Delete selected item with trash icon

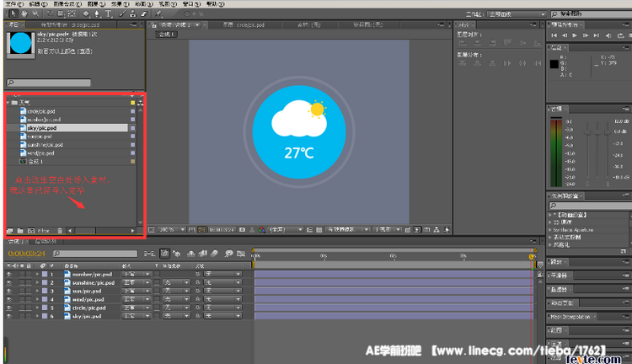coord(60,231)
